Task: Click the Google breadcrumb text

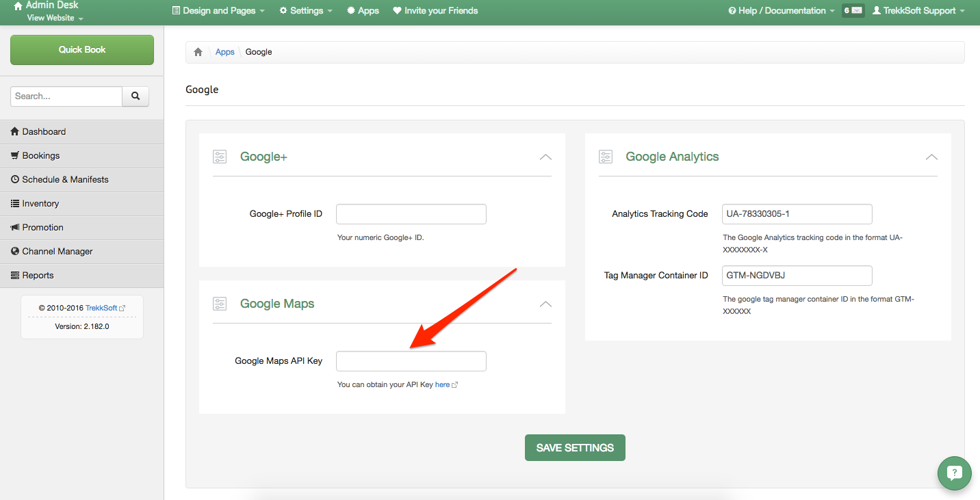Action: coord(259,52)
